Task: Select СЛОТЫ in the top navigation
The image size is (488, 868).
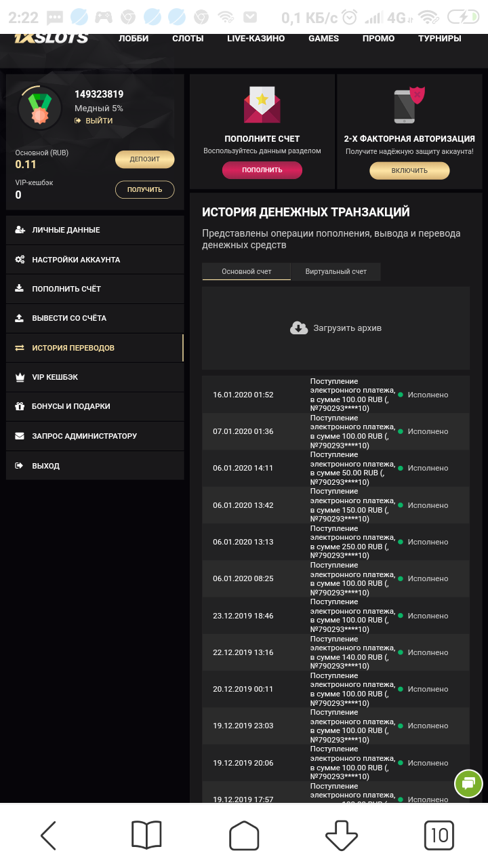Action: (x=188, y=39)
